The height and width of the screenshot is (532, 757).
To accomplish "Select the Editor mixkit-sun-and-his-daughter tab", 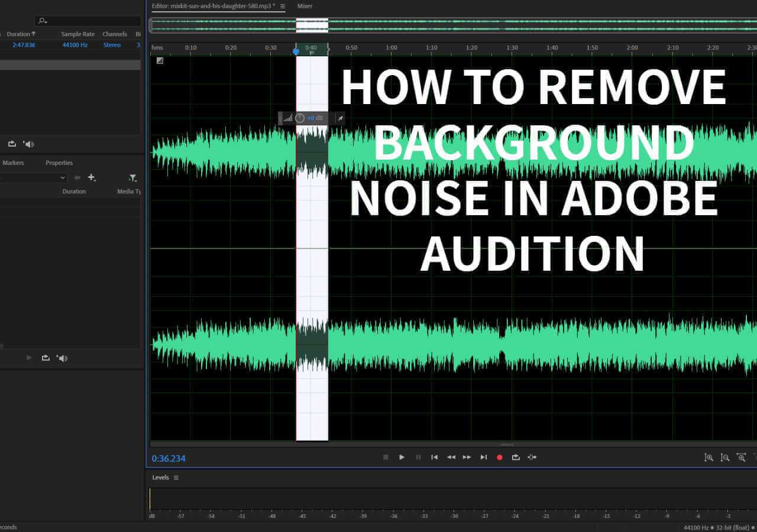I will coord(213,6).
